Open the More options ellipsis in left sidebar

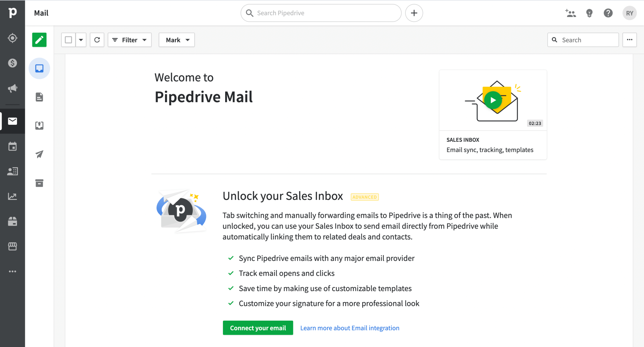(x=13, y=271)
